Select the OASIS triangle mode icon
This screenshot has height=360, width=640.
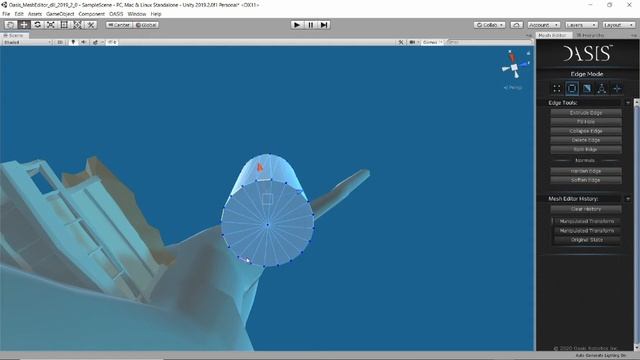click(x=602, y=88)
